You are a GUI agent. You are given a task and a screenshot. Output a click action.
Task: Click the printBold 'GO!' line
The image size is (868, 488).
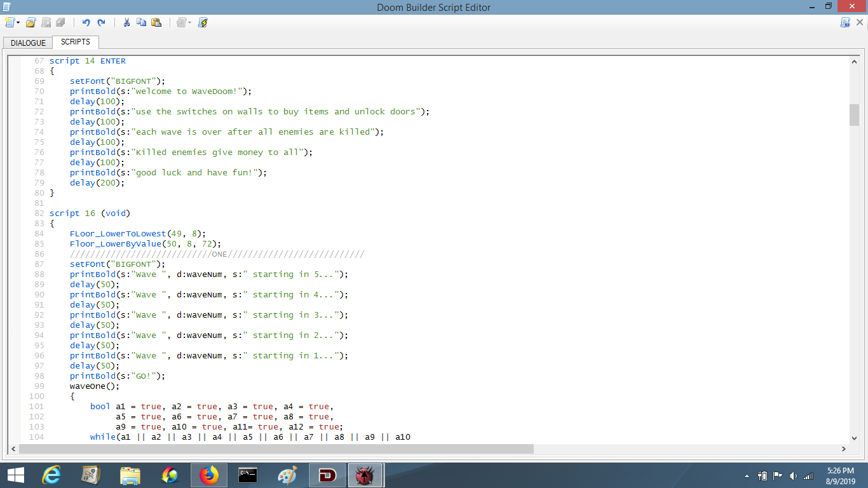point(118,376)
